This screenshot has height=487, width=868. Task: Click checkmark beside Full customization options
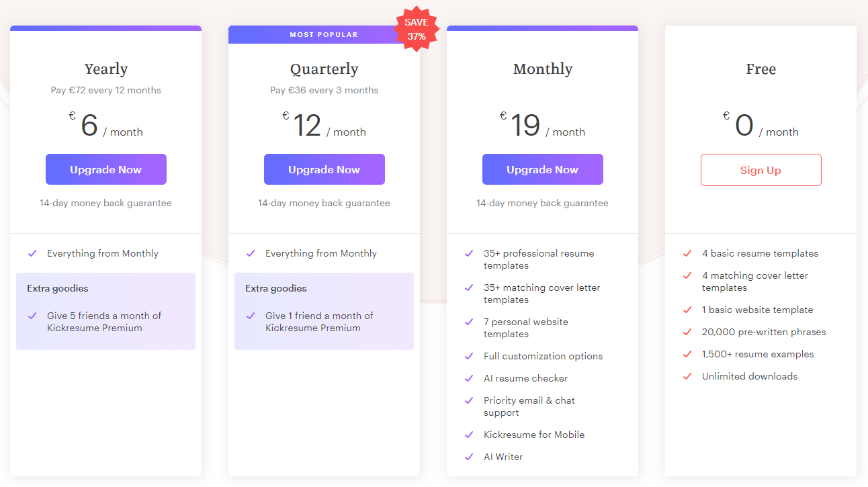[x=469, y=356]
